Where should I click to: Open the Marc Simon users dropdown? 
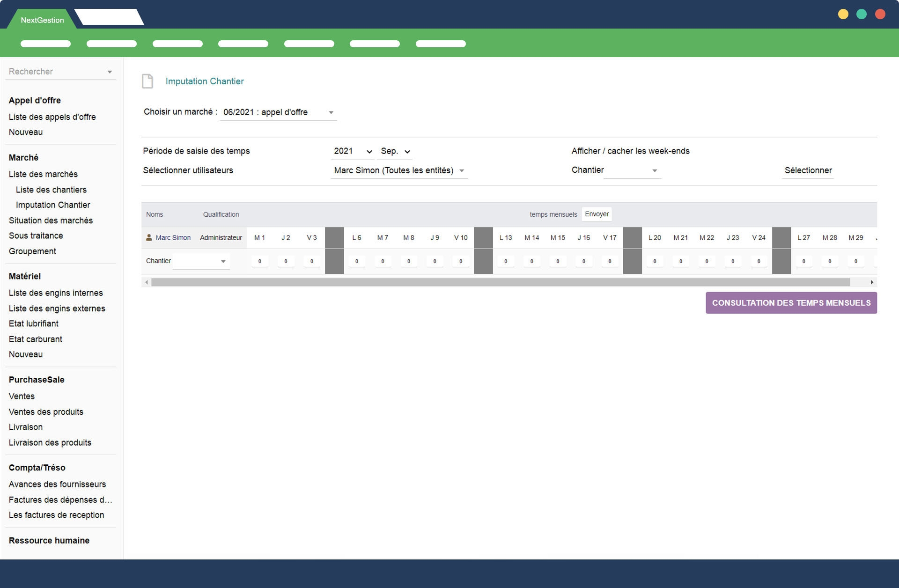tap(399, 170)
